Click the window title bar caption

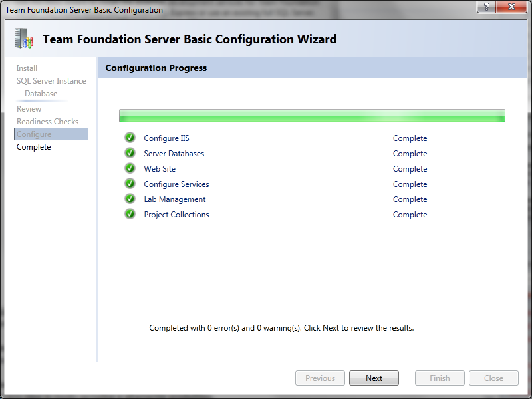pyautogui.click(x=84, y=9)
